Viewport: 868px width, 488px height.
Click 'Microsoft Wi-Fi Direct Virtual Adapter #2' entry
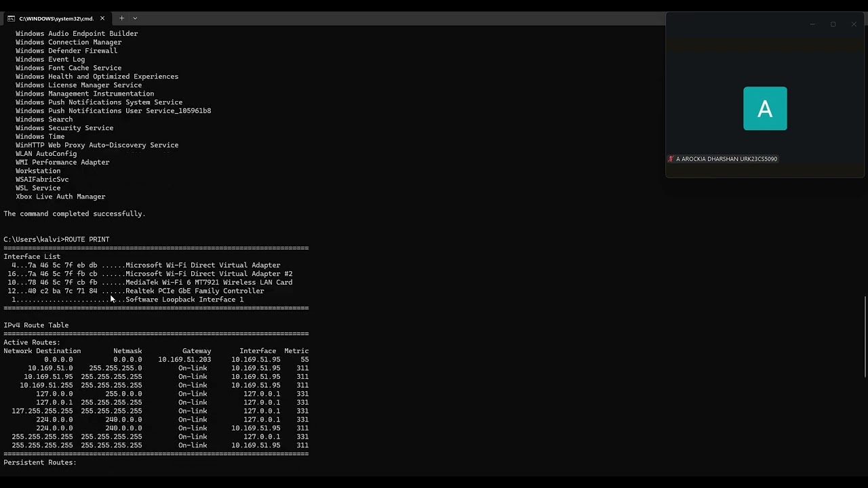(x=209, y=274)
